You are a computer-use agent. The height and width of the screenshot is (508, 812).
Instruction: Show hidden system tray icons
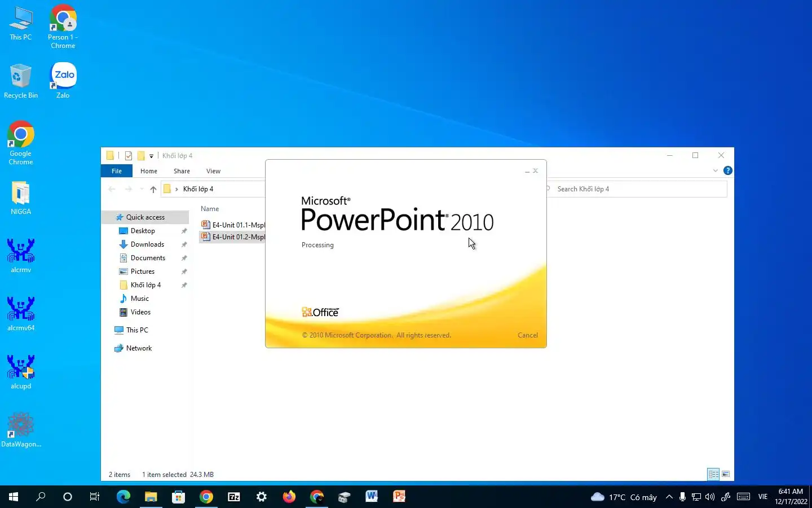[x=669, y=497]
